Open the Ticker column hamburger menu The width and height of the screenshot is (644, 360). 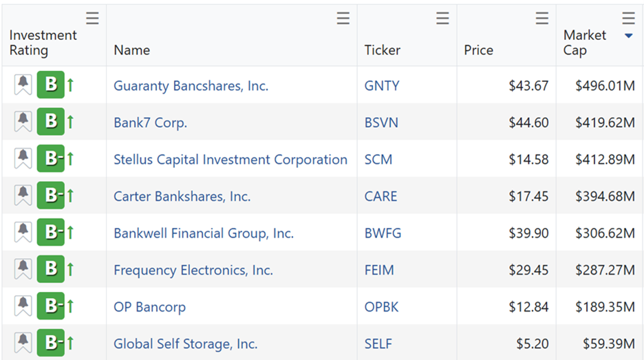[x=442, y=18]
